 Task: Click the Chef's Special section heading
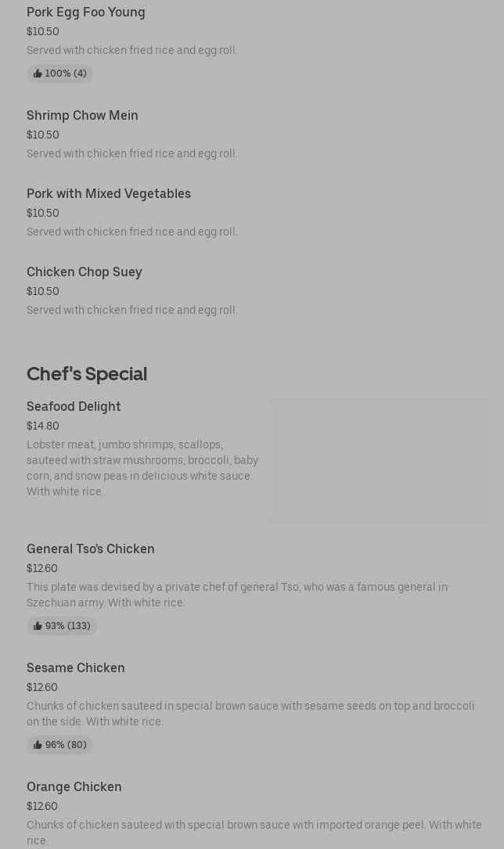click(x=87, y=374)
